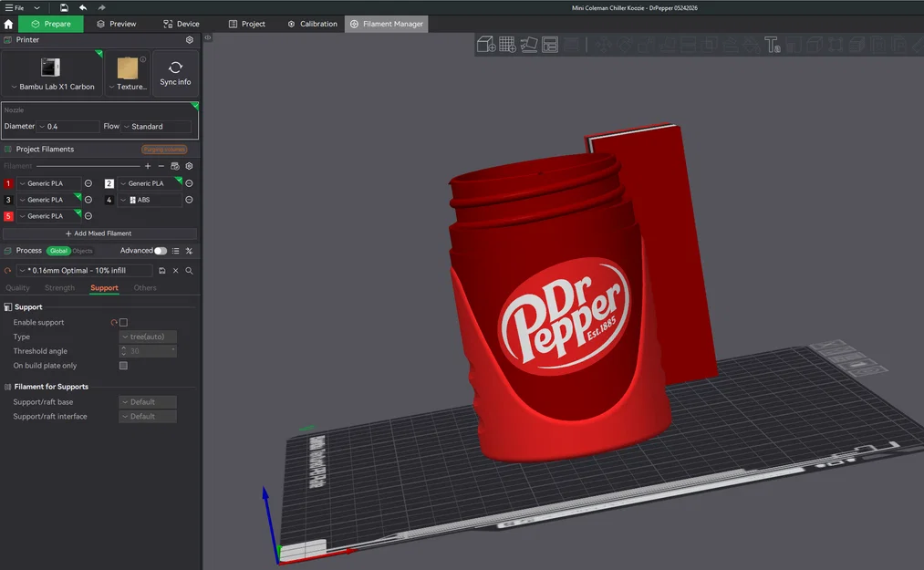Open Support/raft base filament dropdown

148,402
